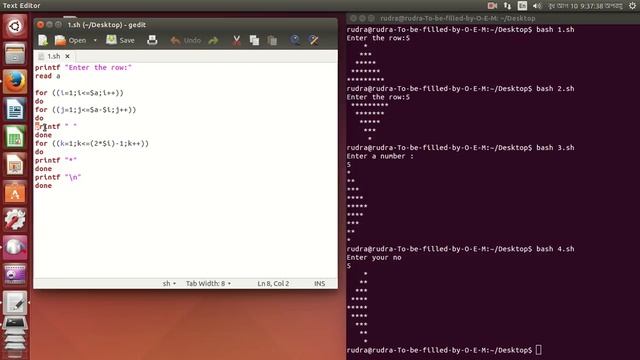Viewport: 640px width, 360px height.
Task: Click 'Enter a number :' terminal output
Action: coord(380,156)
